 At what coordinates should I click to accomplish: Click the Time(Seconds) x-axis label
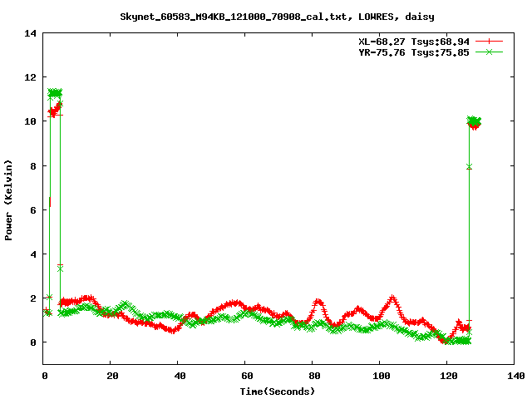pos(278,392)
